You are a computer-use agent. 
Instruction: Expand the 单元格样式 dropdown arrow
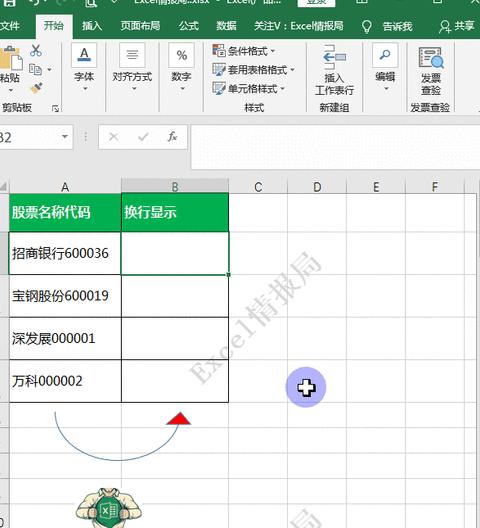(x=283, y=89)
